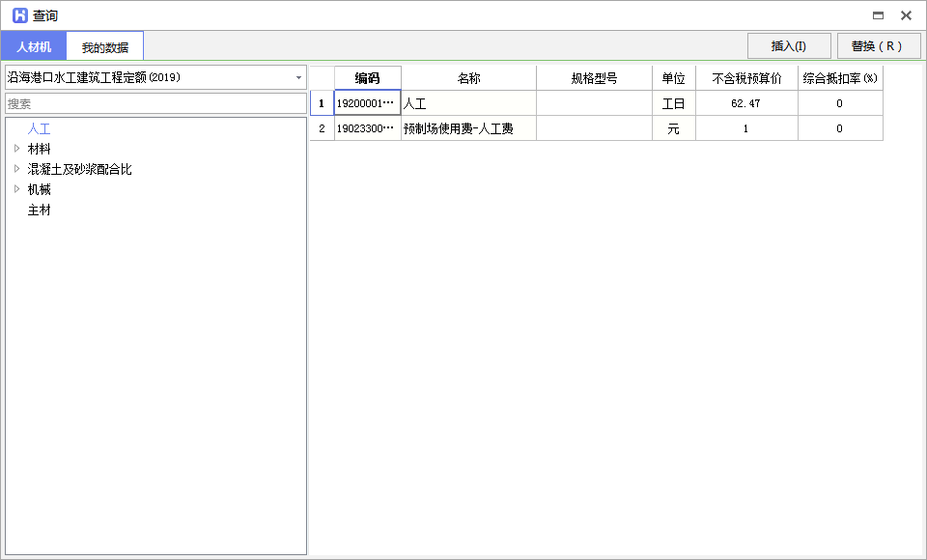Click the 19200001 code cell
927x560 pixels.
pyautogui.click(x=366, y=103)
